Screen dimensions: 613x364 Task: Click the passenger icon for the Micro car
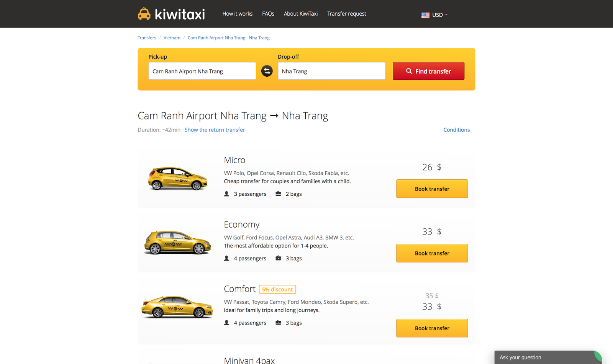(x=227, y=193)
